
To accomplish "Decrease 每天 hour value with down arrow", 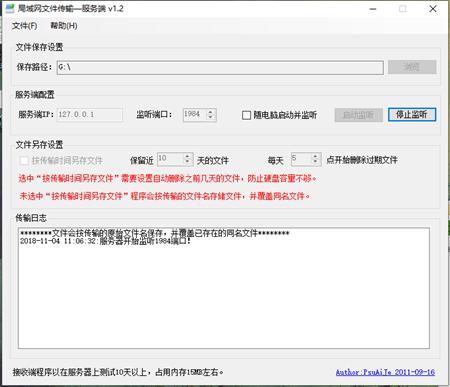I will 315,162.
